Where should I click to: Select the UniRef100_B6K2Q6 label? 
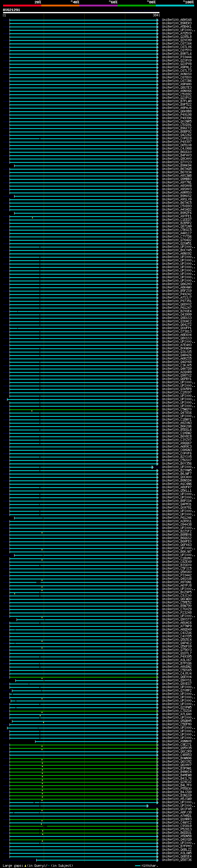176,426
